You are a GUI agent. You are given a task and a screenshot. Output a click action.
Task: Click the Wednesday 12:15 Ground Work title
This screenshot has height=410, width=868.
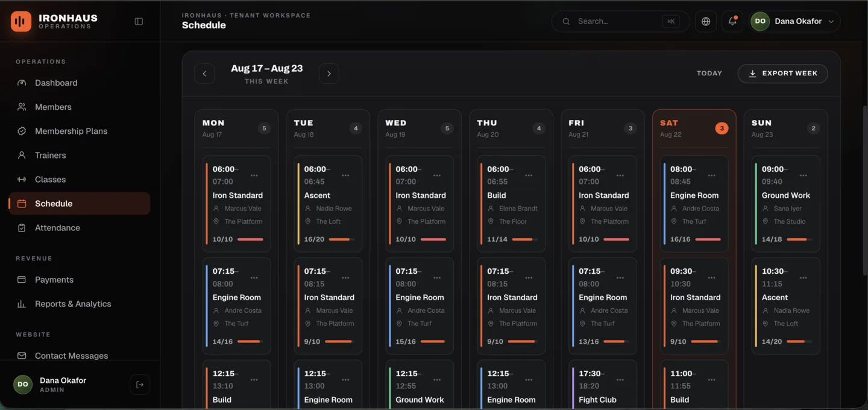point(420,400)
